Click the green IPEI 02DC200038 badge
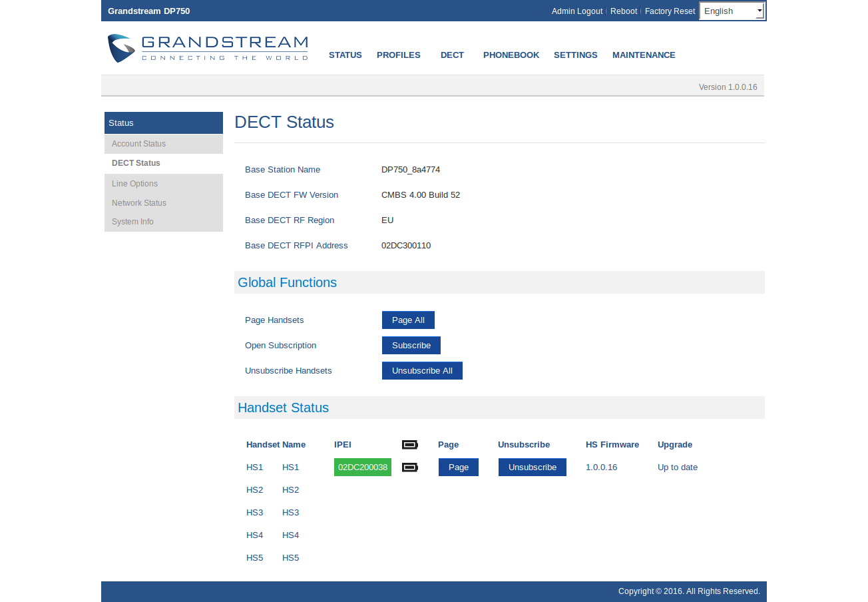 coord(362,467)
